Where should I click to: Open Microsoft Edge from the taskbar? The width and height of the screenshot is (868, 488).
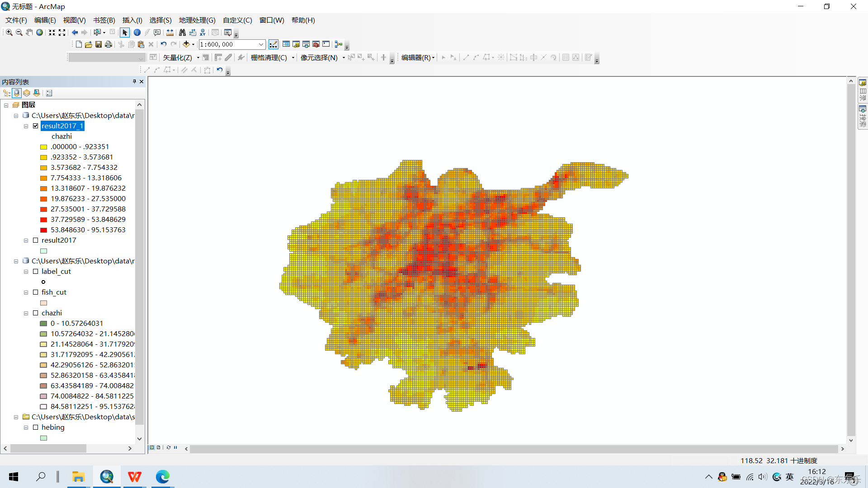click(162, 477)
